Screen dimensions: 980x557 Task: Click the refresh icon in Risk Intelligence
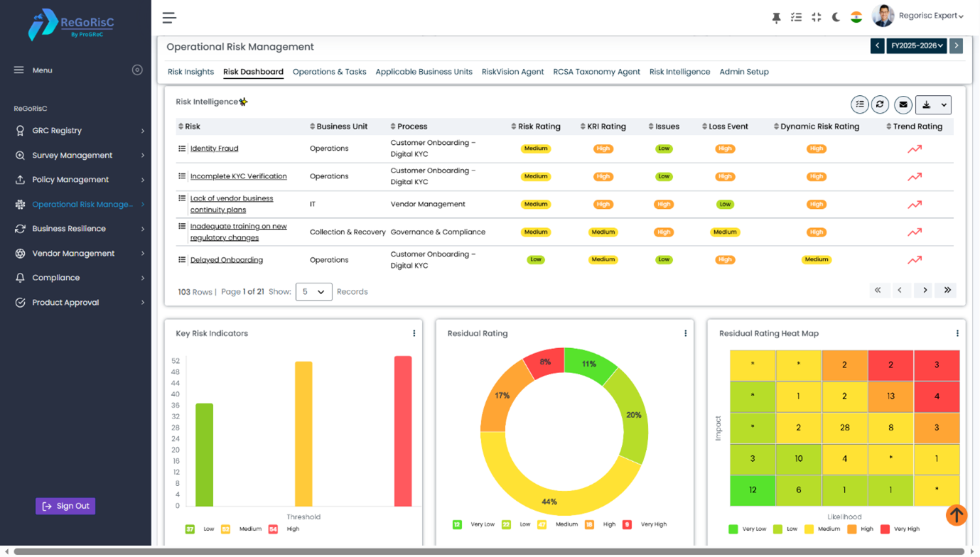point(880,105)
